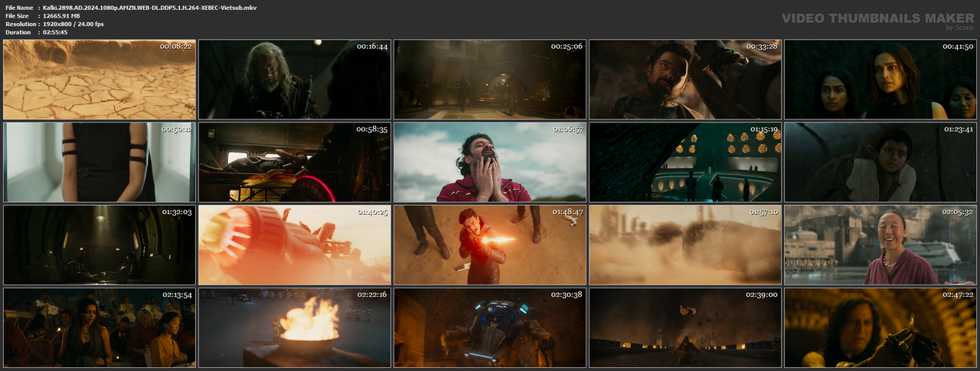Click the duration value 02:55:45
The height and width of the screenshot is (371, 980).
(x=55, y=32)
